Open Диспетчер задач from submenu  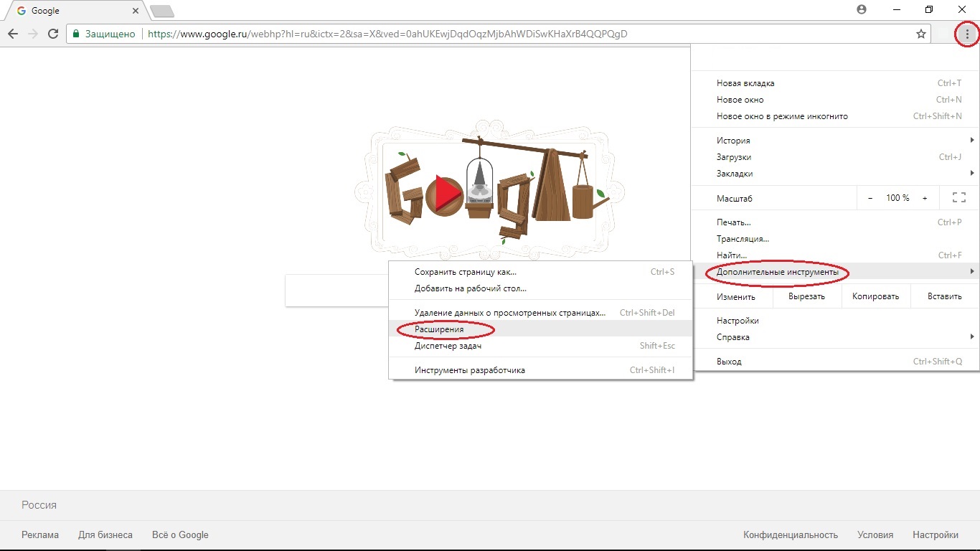(541, 346)
